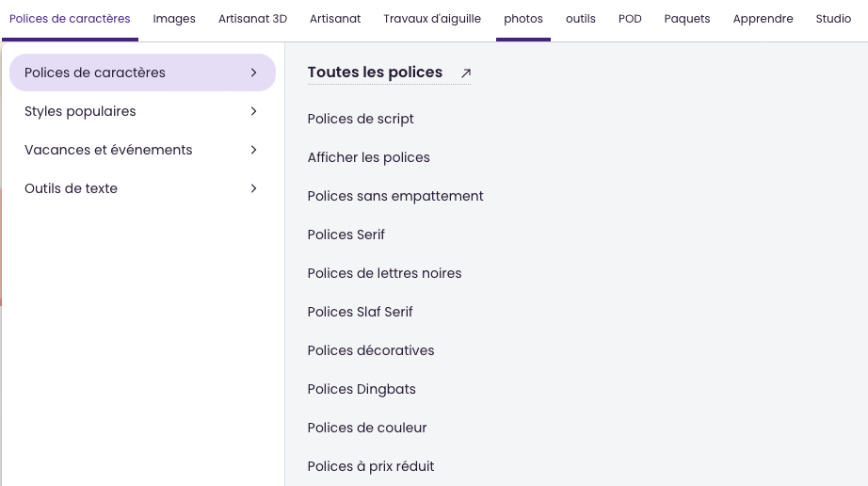Select Styles populaires sidebar menu item
Image resolution: width=868 pixels, height=486 pixels.
80,111
